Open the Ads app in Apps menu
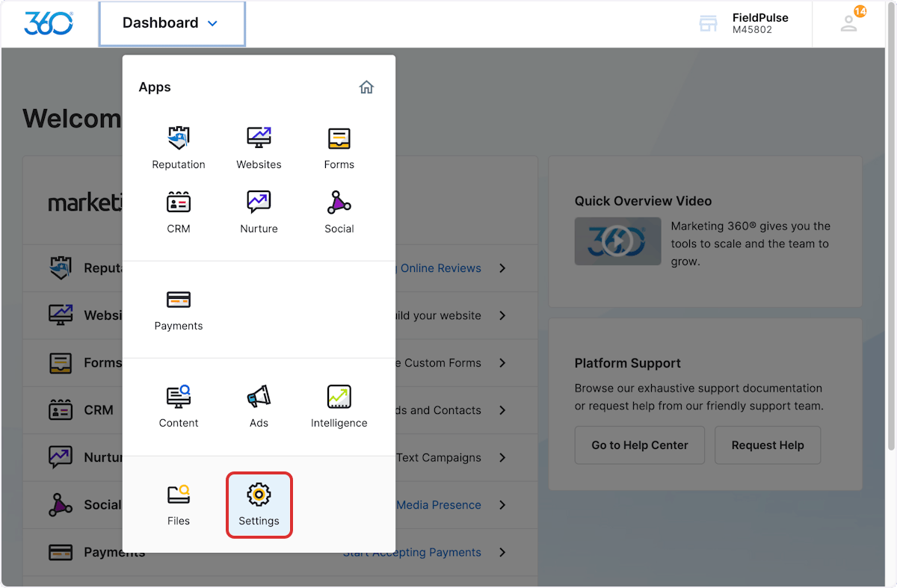The image size is (897, 588). [x=259, y=406]
